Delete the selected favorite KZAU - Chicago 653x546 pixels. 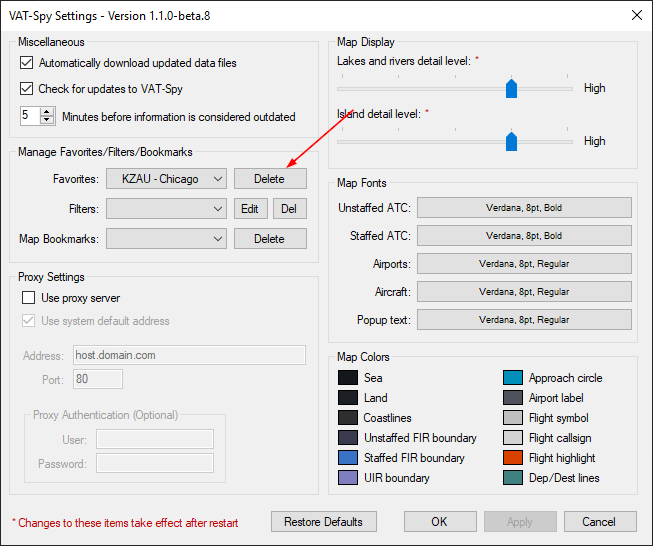(x=269, y=179)
